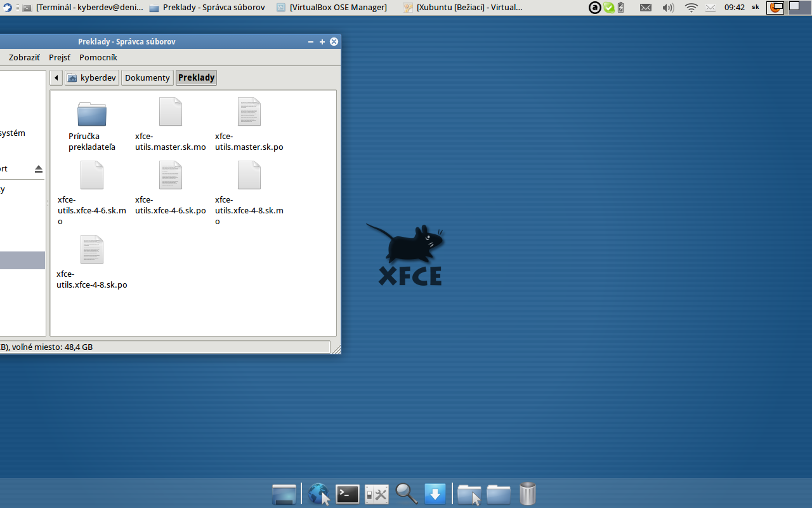The height and width of the screenshot is (508, 812).
Task: Click the eject icon in the sidebar
Action: pyautogui.click(x=39, y=169)
